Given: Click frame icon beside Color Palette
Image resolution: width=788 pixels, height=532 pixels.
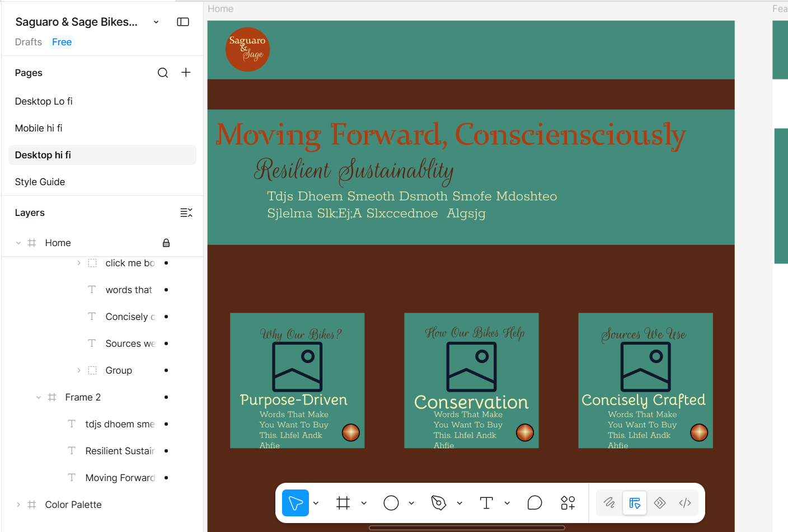Looking at the screenshot, I should click(32, 505).
